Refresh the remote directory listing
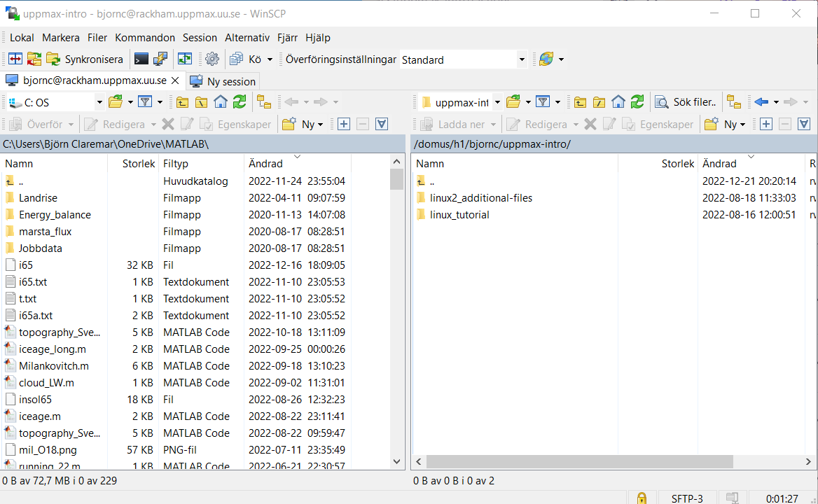Image resolution: width=818 pixels, height=504 pixels. [637, 101]
